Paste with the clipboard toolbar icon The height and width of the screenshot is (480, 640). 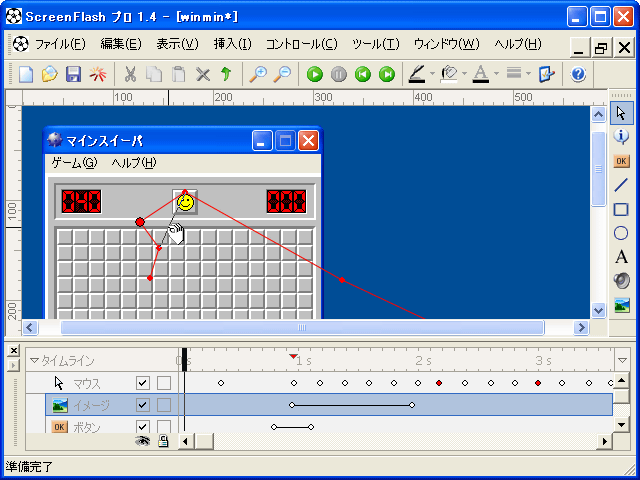(x=178, y=74)
